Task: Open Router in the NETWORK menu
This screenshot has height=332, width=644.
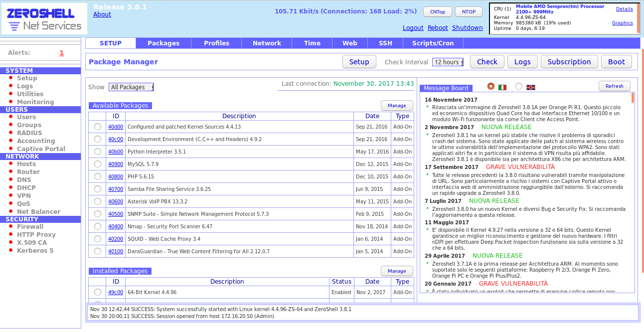Action: tap(28, 172)
